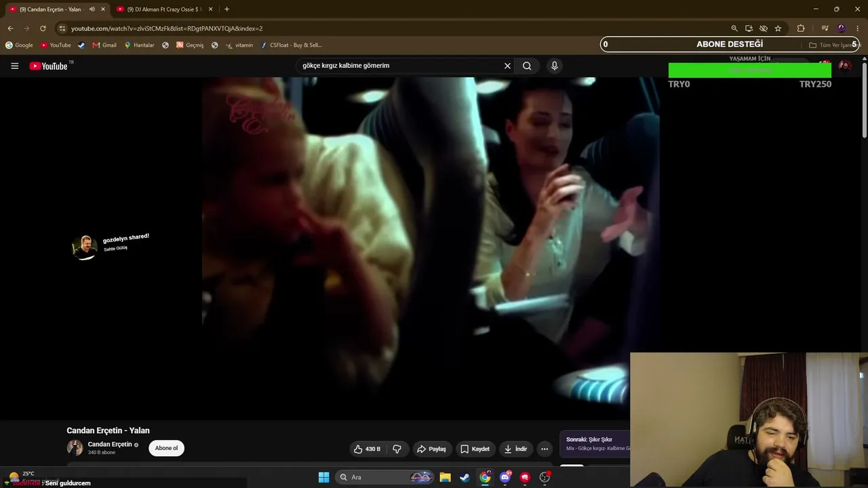The width and height of the screenshot is (868, 488).
Task: Open the vitamin bookmark
Action: [x=239, y=45]
